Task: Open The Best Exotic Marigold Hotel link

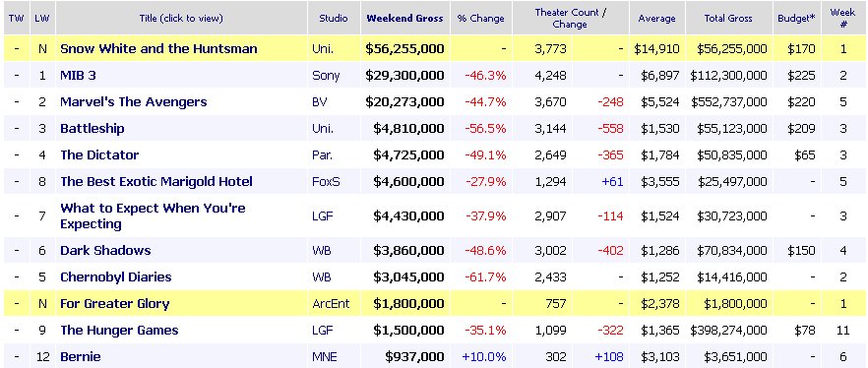Action: (156, 181)
